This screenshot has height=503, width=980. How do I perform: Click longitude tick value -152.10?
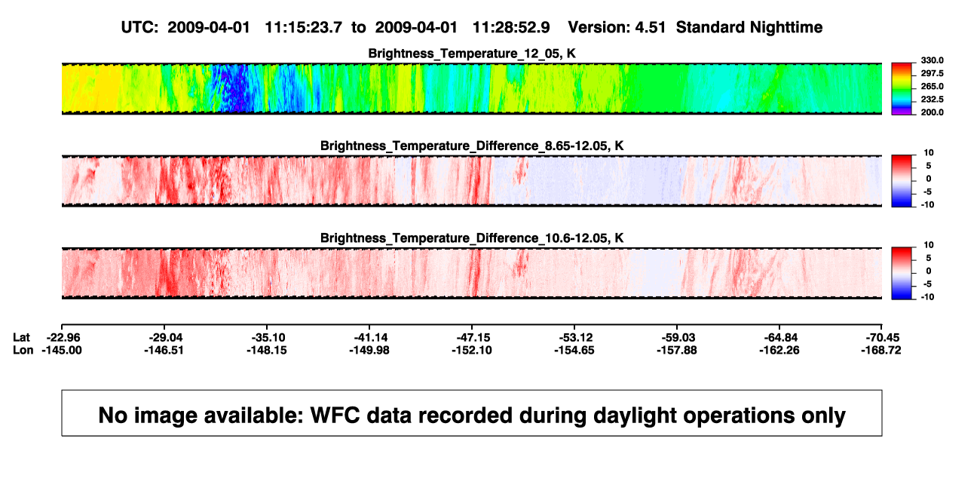tap(472, 350)
